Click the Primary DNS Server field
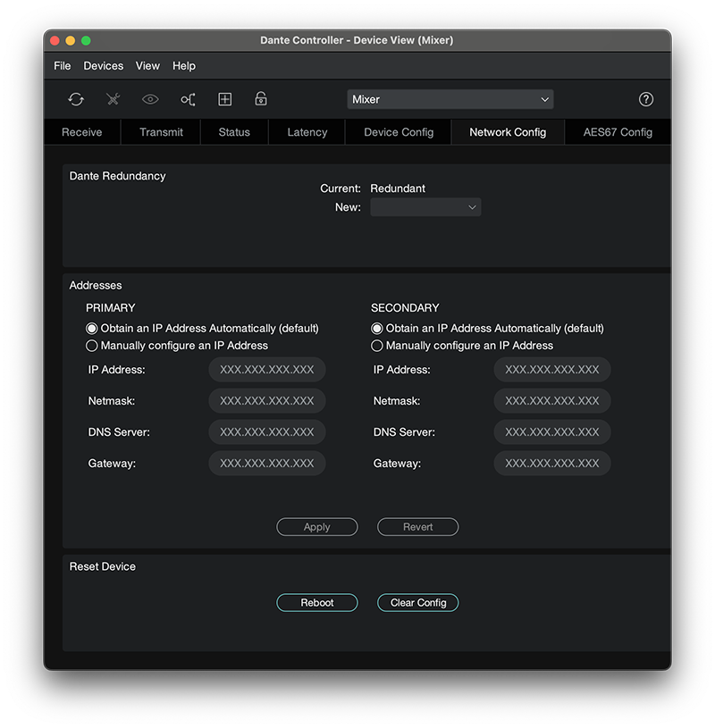Viewport: 715px width, 728px height. [x=267, y=431]
